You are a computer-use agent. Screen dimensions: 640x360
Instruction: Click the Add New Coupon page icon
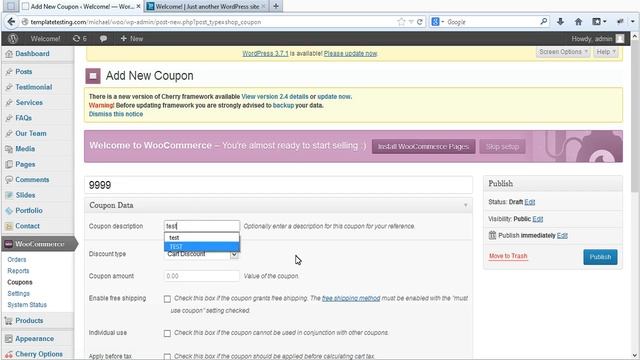tap(93, 76)
